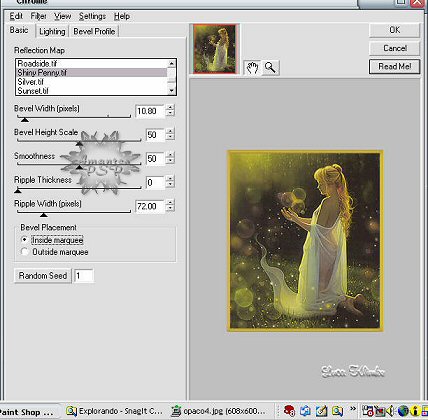Image resolution: width=428 pixels, height=420 pixels.
Task: Click the Bevel Width value field
Action: (x=150, y=111)
